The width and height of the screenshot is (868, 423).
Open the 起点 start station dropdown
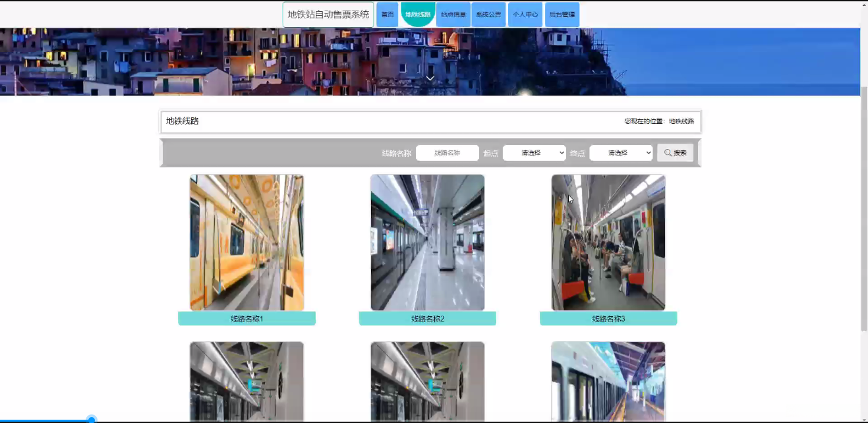point(534,153)
